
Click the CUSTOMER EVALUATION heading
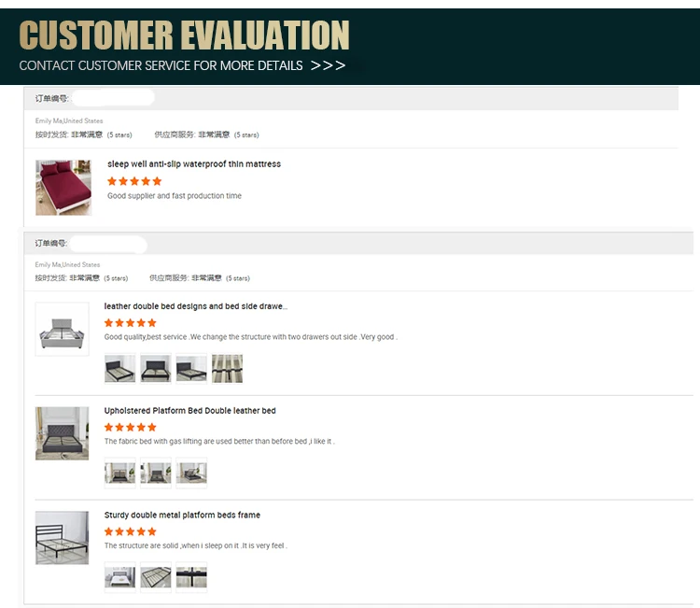pyautogui.click(x=185, y=35)
